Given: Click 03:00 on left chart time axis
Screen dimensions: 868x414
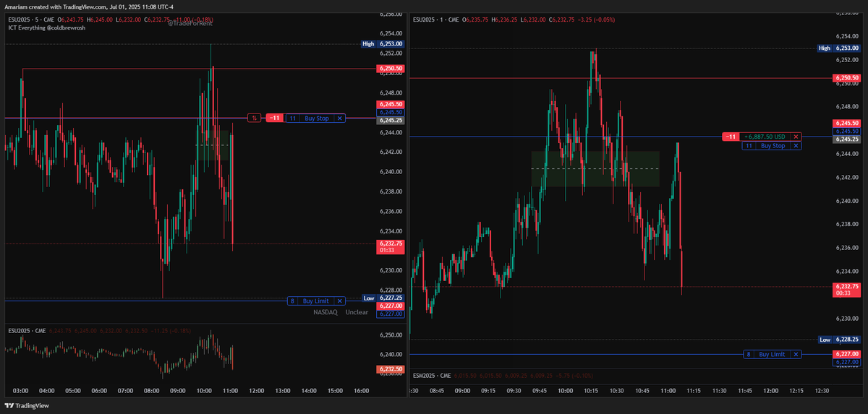Looking at the screenshot, I should click(20, 391).
